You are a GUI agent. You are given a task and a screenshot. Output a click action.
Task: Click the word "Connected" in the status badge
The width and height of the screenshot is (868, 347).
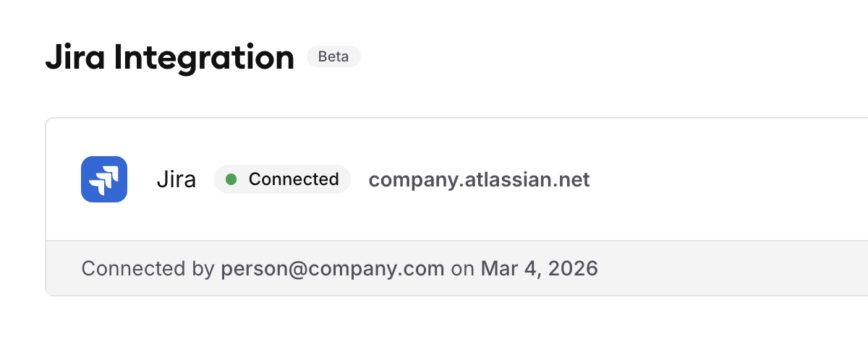pyautogui.click(x=294, y=179)
